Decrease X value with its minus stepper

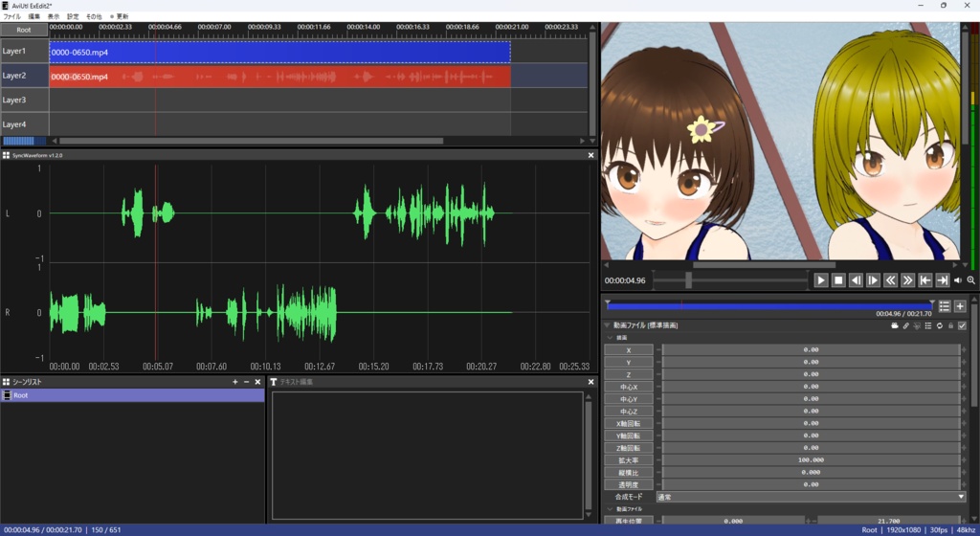658,350
